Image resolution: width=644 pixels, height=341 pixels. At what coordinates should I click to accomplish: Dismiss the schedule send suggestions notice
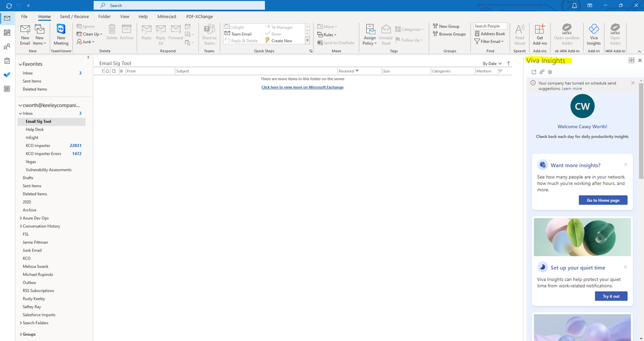[x=632, y=83]
